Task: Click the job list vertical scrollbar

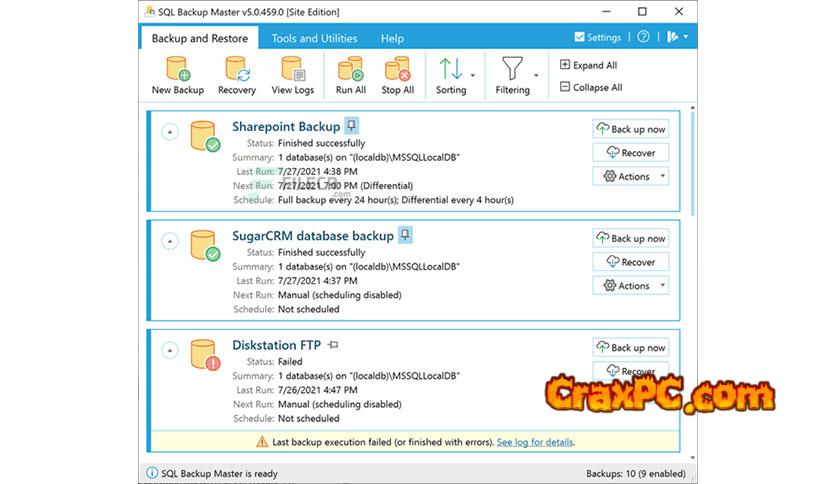Action: [693, 164]
